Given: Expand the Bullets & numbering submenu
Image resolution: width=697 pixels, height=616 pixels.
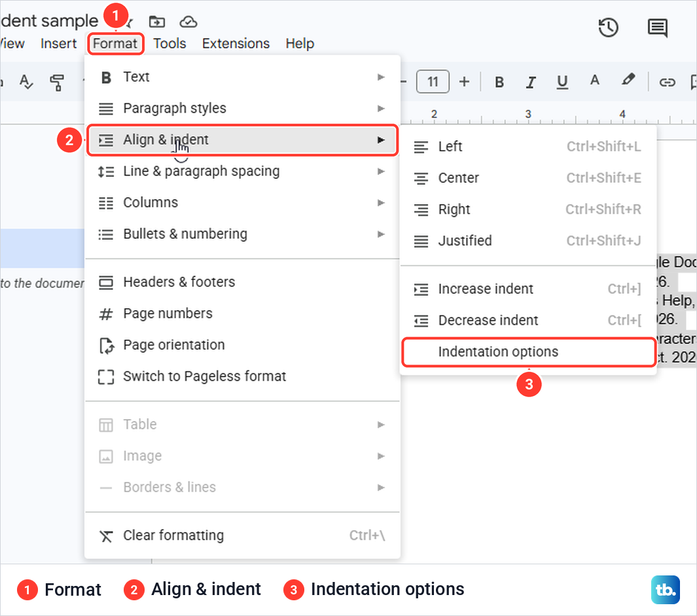Looking at the screenshot, I should pyautogui.click(x=242, y=234).
